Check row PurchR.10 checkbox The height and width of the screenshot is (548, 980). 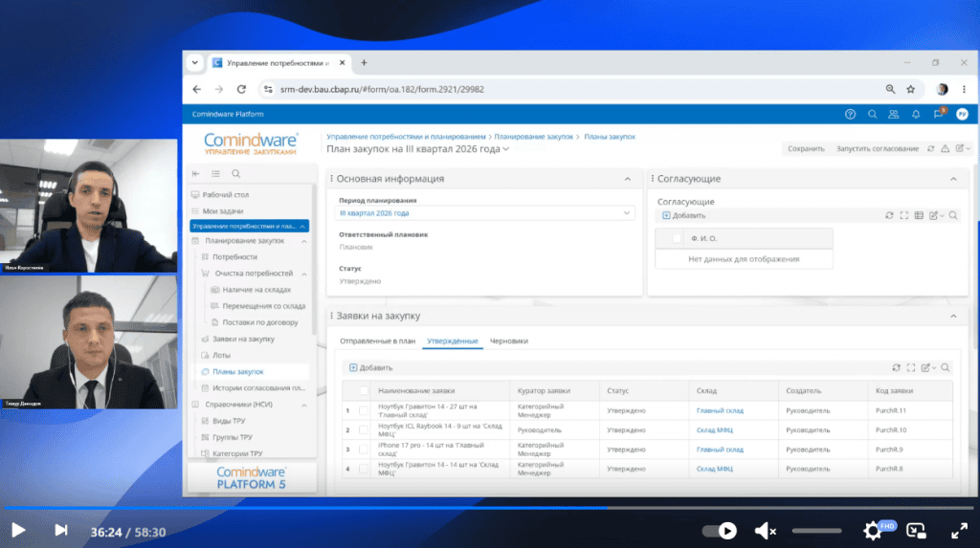click(363, 430)
